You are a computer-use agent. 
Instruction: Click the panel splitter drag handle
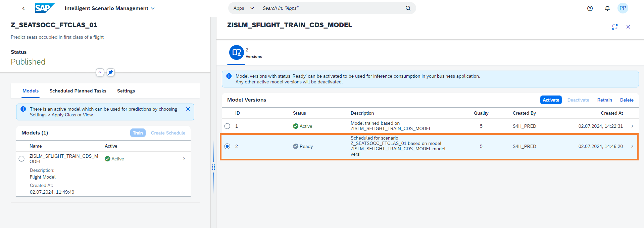click(213, 167)
